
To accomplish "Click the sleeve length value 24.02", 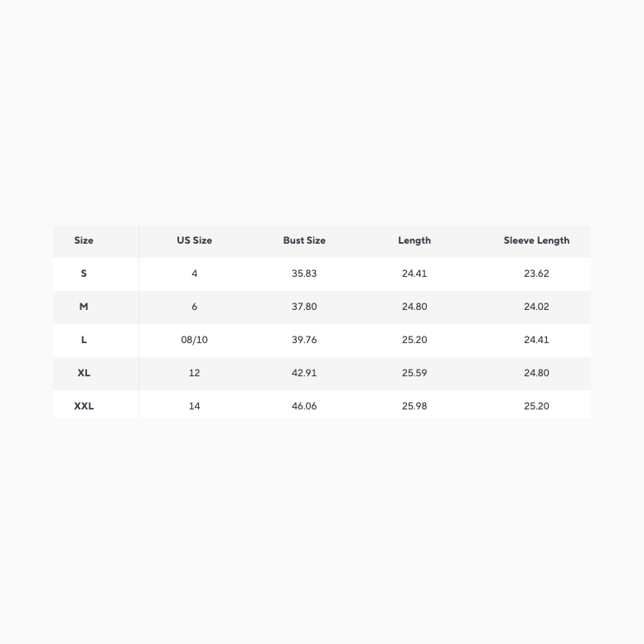I will [x=536, y=307].
